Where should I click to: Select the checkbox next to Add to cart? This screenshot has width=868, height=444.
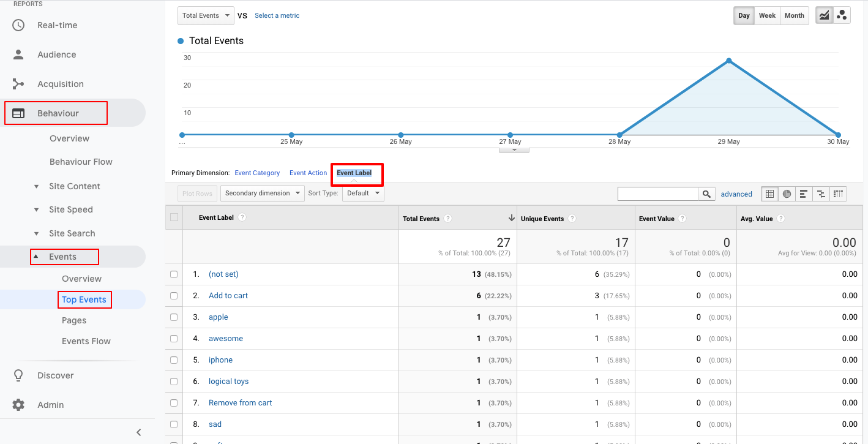[x=174, y=295]
